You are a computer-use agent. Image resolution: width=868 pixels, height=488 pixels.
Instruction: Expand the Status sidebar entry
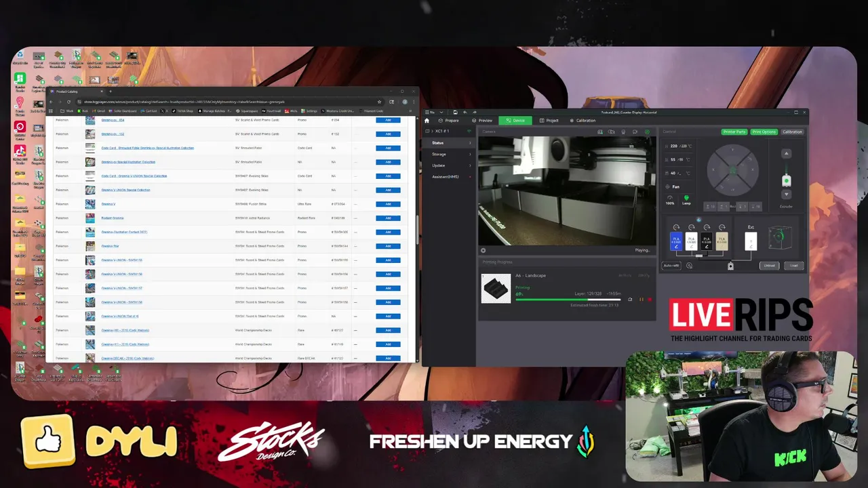(448, 143)
